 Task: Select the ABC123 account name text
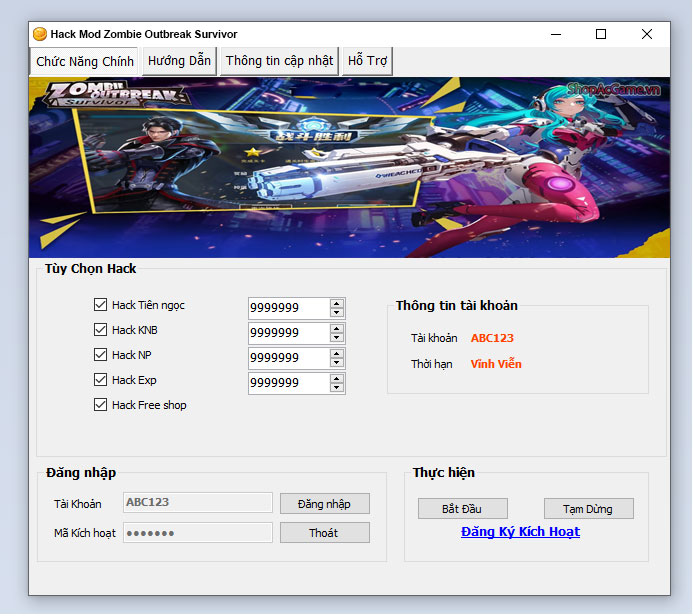tap(492, 338)
